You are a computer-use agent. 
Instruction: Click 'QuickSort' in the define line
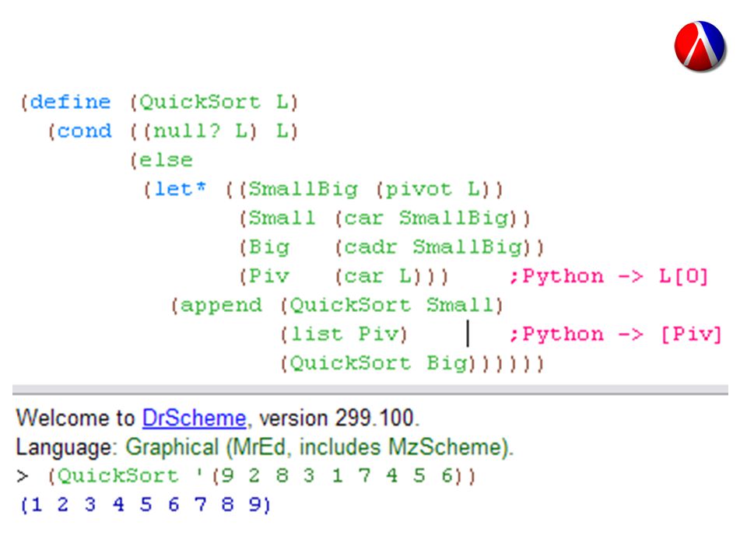pyautogui.click(x=200, y=103)
